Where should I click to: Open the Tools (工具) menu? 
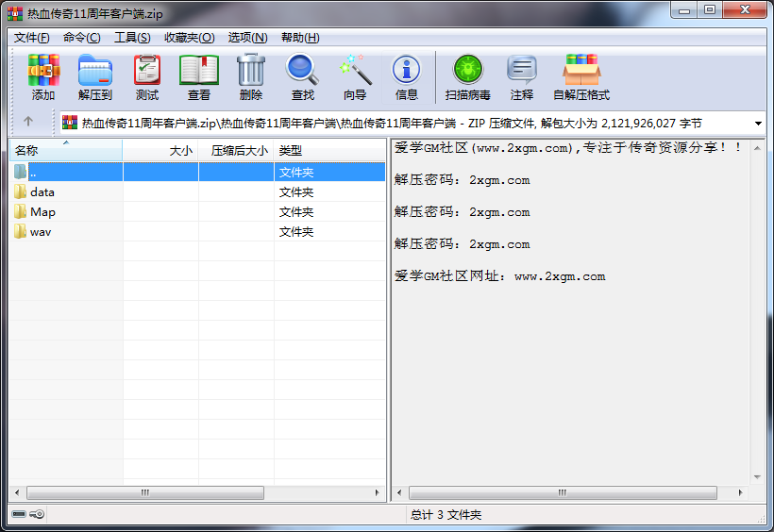(132, 38)
